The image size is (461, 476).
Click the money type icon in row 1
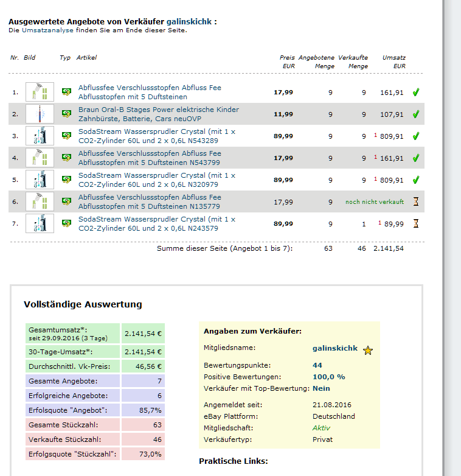(66, 92)
